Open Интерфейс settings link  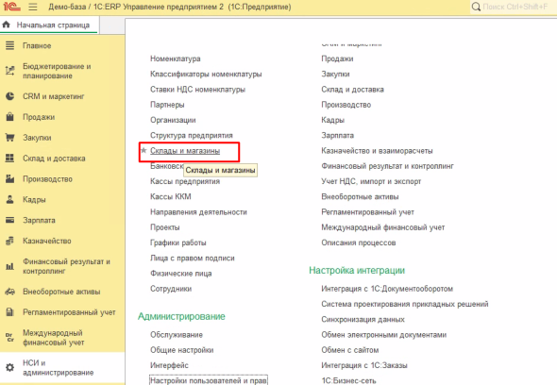[169, 365]
